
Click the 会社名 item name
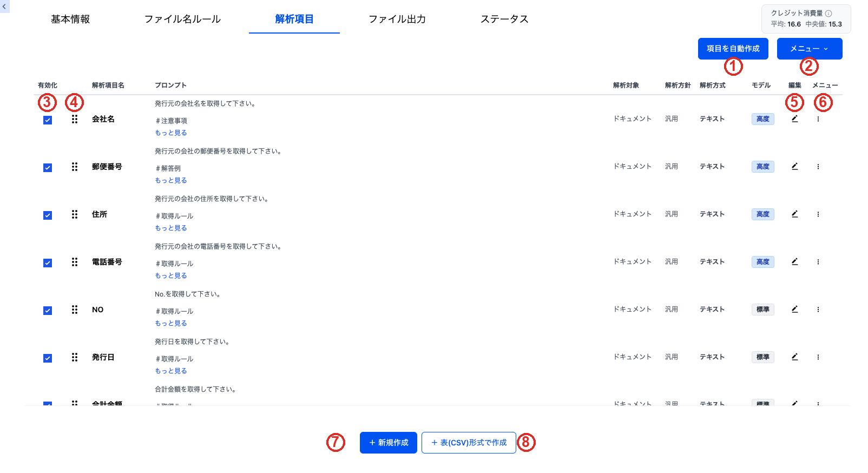[x=103, y=119]
